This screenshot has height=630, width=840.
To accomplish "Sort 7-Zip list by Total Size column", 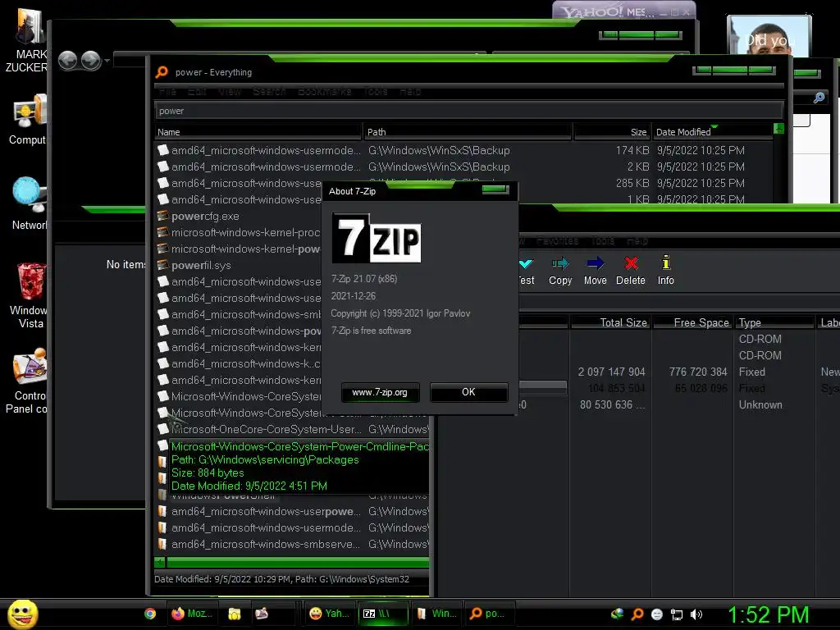I will point(610,322).
